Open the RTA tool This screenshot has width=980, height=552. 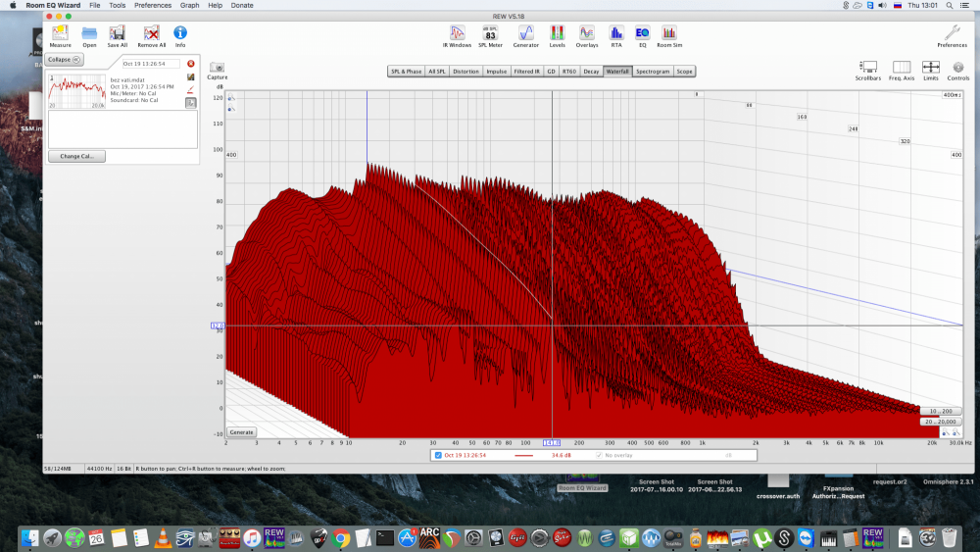pos(616,36)
